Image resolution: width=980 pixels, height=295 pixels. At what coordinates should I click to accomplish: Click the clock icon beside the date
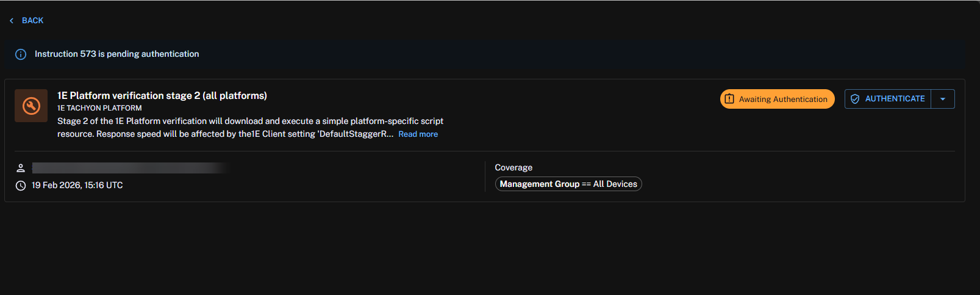point(21,186)
